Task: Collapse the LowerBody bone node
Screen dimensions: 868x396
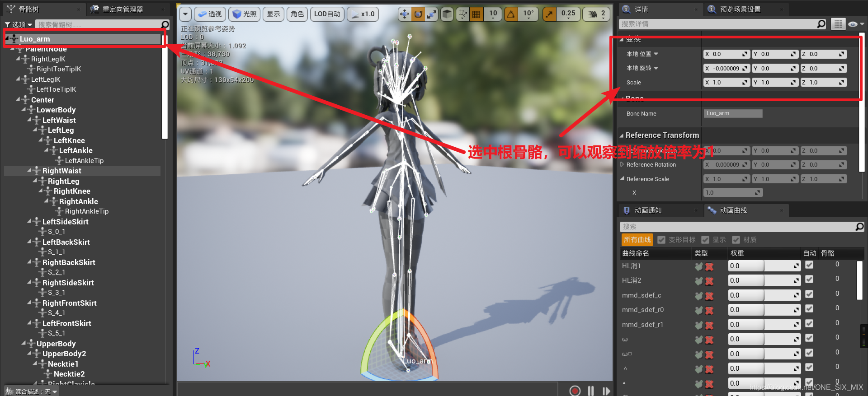Action: coord(24,110)
